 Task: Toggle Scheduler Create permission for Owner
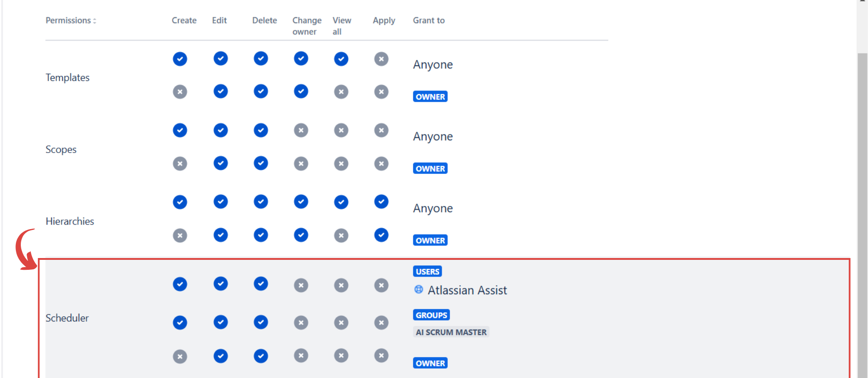point(180,356)
